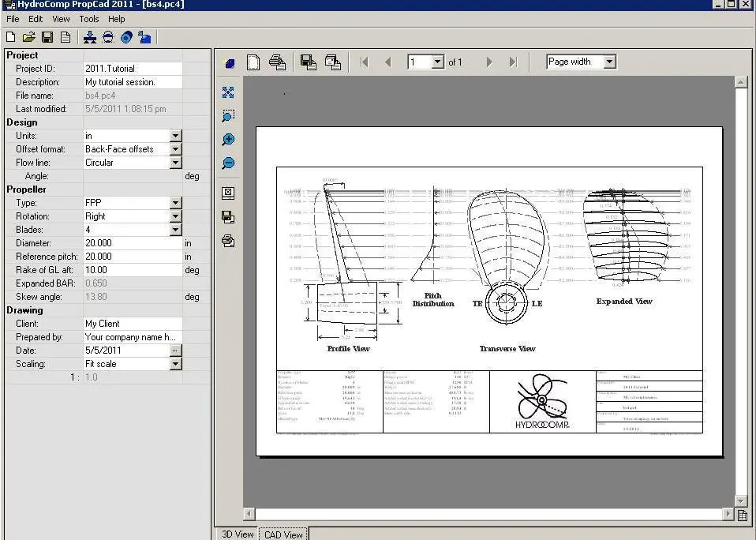Click the printer icon in vertical side toolbar
756x540 pixels.
pos(228,241)
